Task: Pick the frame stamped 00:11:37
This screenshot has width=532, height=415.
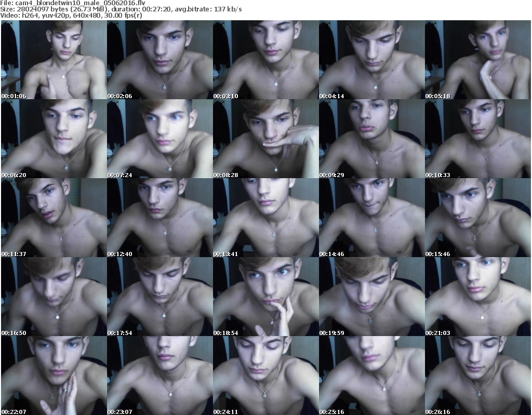Action: pyautogui.click(x=54, y=218)
